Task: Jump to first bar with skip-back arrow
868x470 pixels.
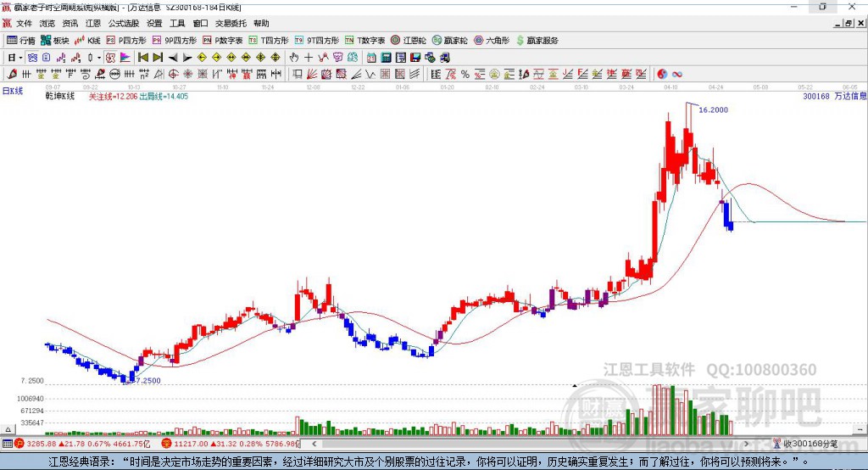Action: tap(142, 58)
